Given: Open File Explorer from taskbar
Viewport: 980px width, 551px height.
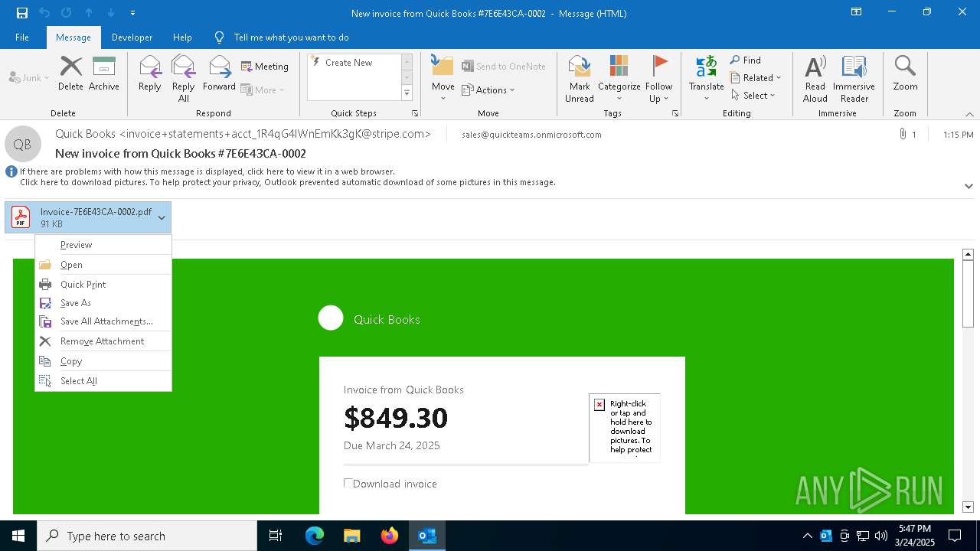Looking at the screenshot, I should (352, 536).
